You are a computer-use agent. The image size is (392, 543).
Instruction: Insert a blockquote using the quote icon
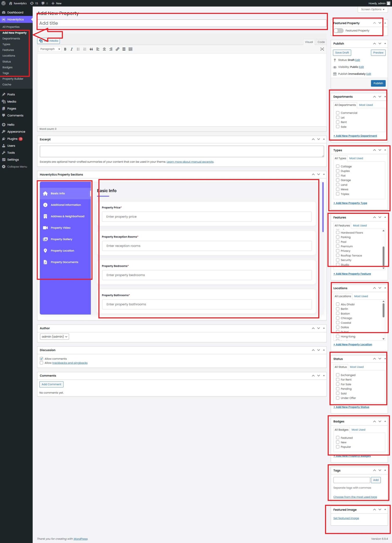(x=91, y=49)
